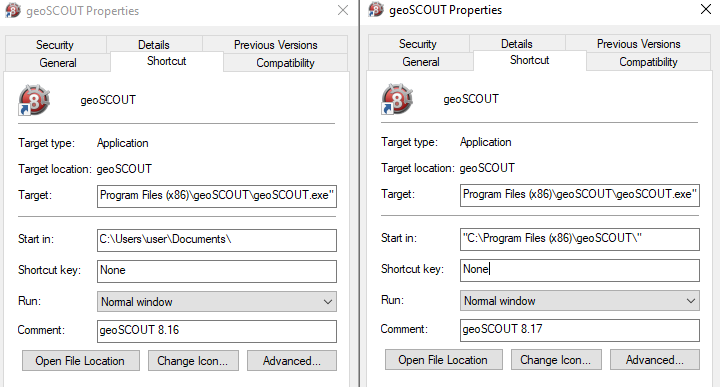Click Open File Location in left dialog
The image size is (720, 387).
pyautogui.click(x=80, y=361)
